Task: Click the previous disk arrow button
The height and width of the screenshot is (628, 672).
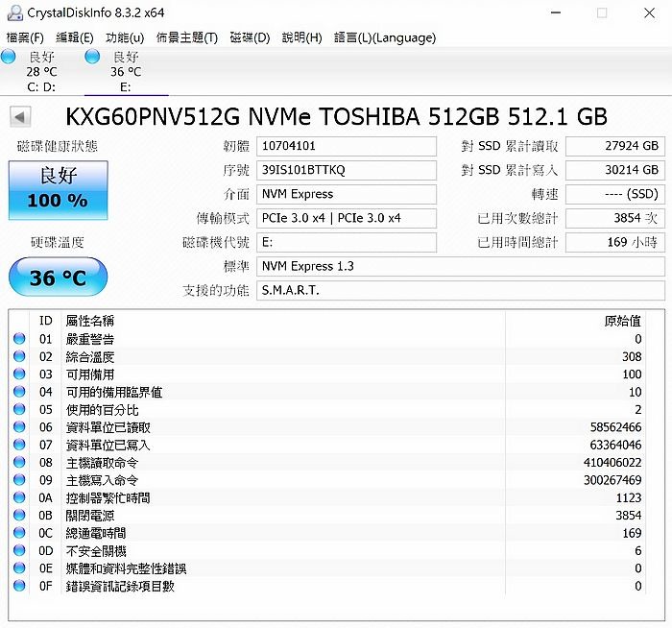Action: pyautogui.click(x=20, y=116)
